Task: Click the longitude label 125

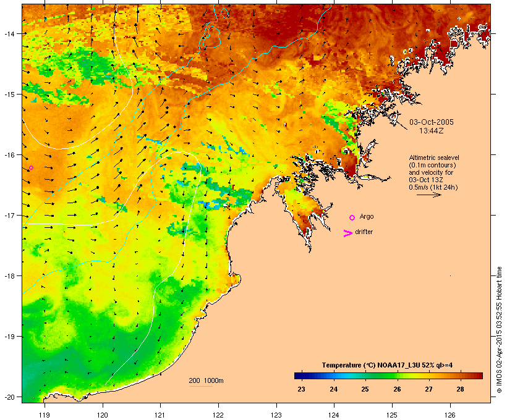Action: click(x=392, y=415)
